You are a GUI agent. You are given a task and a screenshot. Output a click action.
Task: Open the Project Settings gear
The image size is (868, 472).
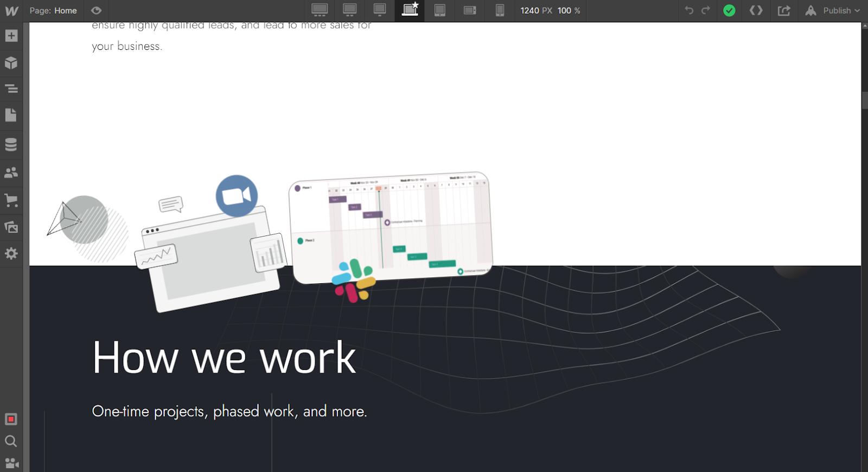pyautogui.click(x=11, y=253)
